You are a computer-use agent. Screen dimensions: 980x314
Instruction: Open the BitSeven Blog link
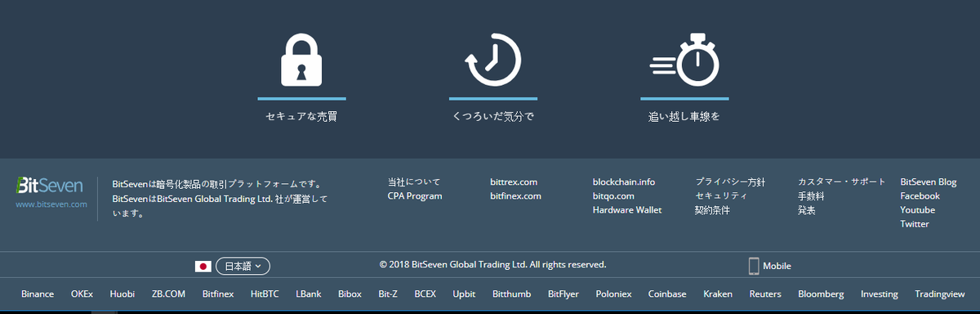[x=929, y=182]
